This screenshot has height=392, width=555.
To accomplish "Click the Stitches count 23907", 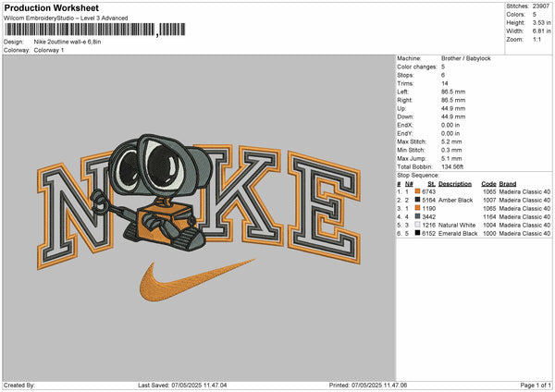I will coord(541,6).
